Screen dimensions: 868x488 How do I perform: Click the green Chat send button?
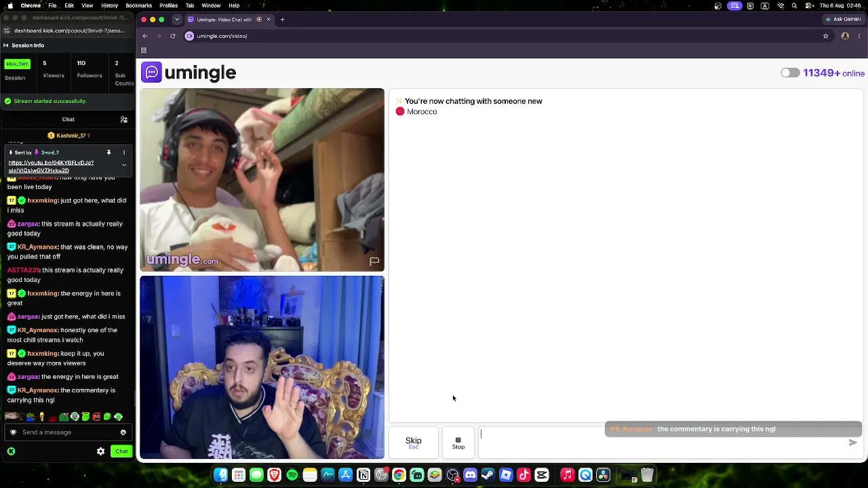(x=121, y=451)
